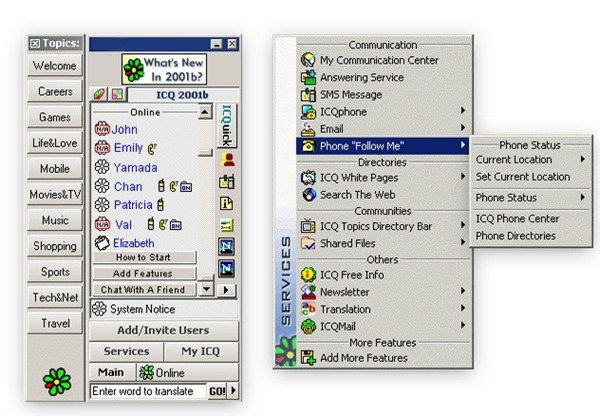Click the My ICQ button
This screenshot has height=416, width=600.
pyautogui.click(x=201, y=351)
